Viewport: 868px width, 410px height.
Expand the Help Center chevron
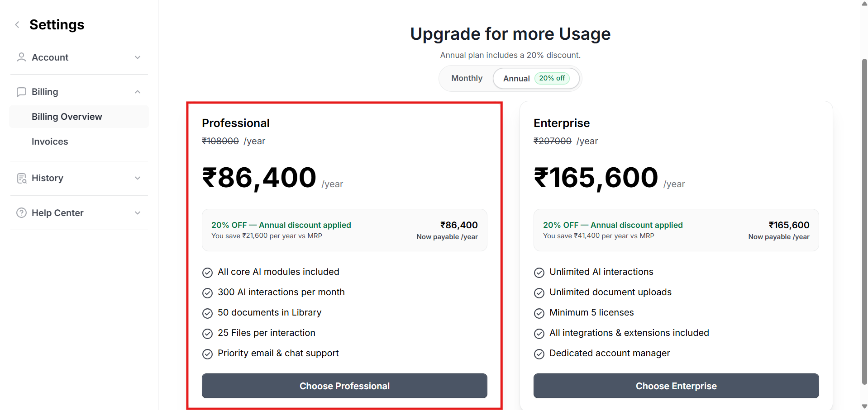coord(138,213)
